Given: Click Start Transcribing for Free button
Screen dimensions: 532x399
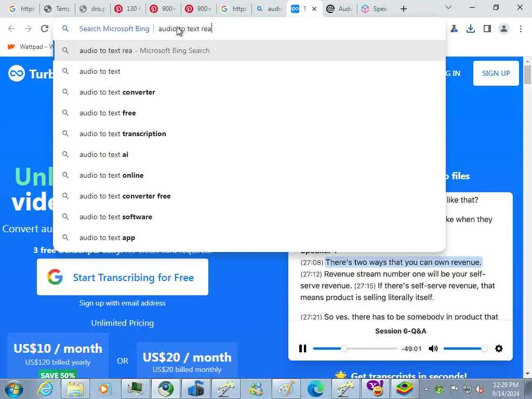Looking at the screenshot, I should pyautogui.click(x=123, y=277).
